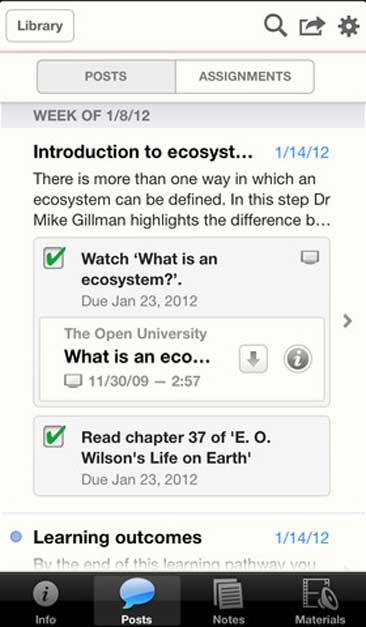Screen dimensions: 366x627
Task: Tap 1/14/12 date of Introduction post
Action: pyautogui.click(x=302, y=153)
